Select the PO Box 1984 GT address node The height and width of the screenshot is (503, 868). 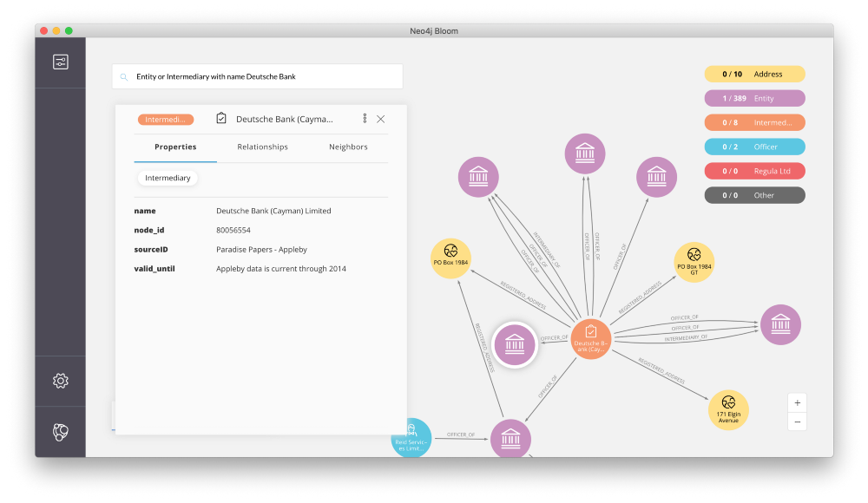tap(694, 262)
